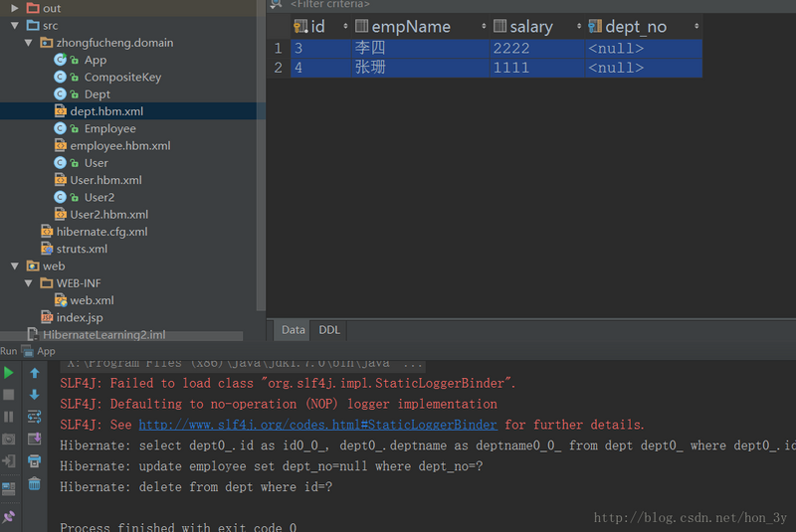
Task: Click the dept.hbm.xml file icon
Action: click(x=61, y=111)
